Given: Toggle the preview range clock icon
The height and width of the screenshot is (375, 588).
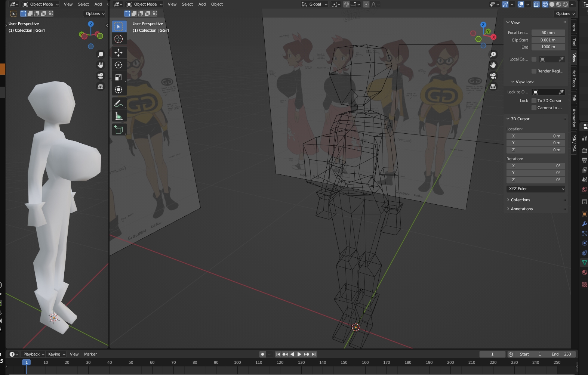Looking at the screenshot, I should (511, 354).
